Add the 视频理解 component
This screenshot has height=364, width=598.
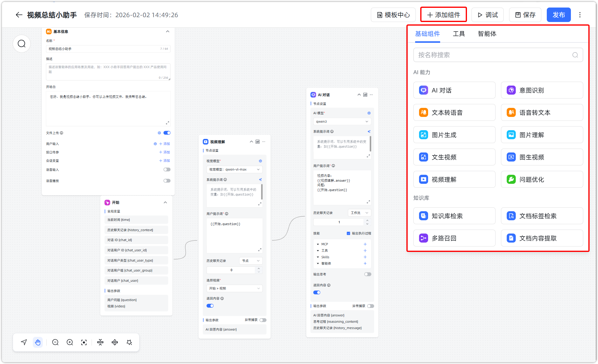point(454,180)
